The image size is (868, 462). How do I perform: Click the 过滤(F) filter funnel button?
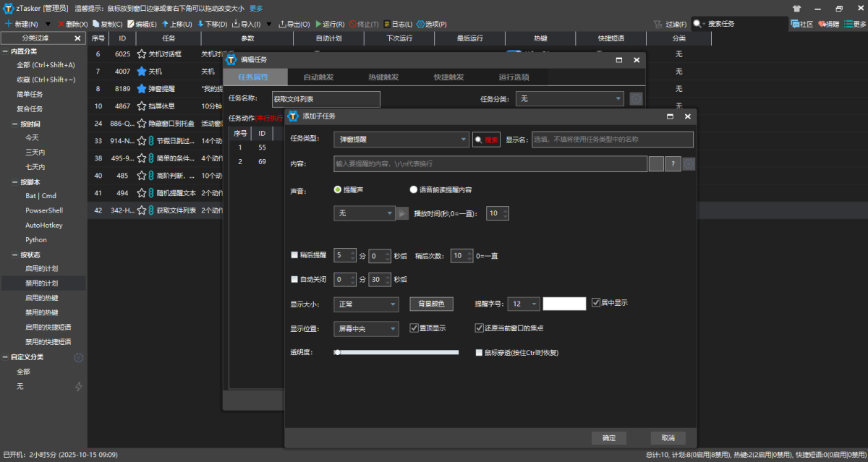tap(671, 24)
